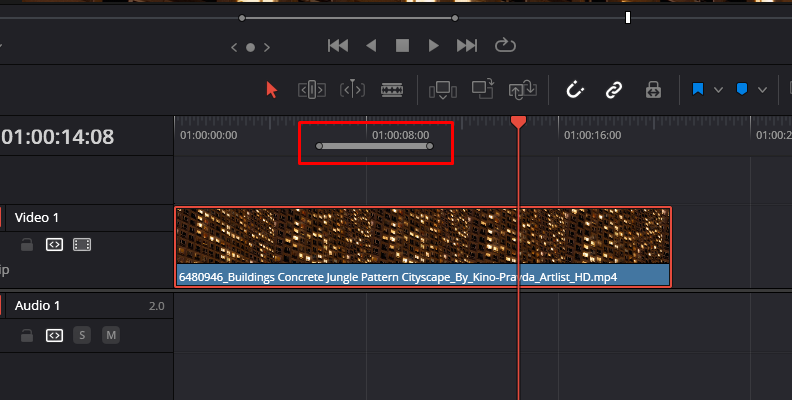Open the marker color dropdown arrow

[762, 90]
